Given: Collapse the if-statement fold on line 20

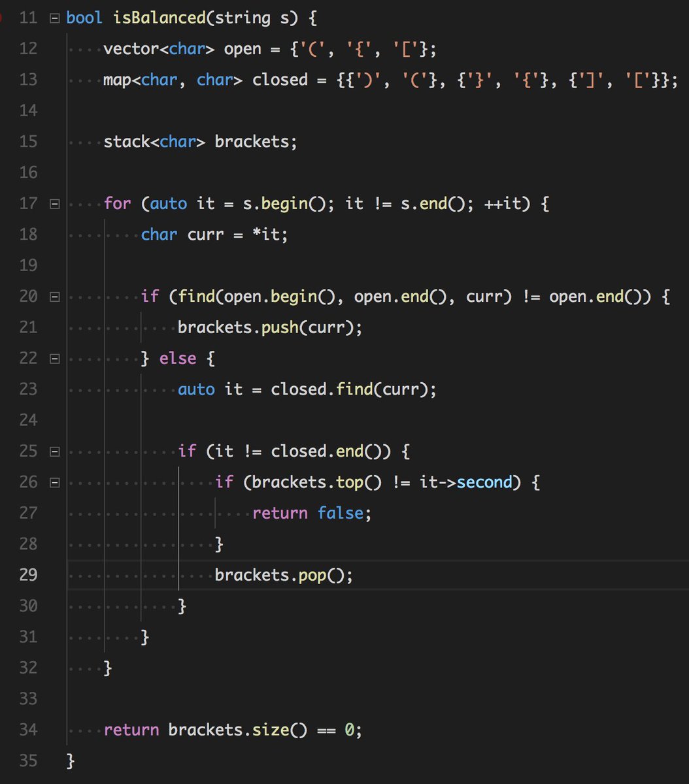Looking at the screenshot, I should [x=55, y=296].
